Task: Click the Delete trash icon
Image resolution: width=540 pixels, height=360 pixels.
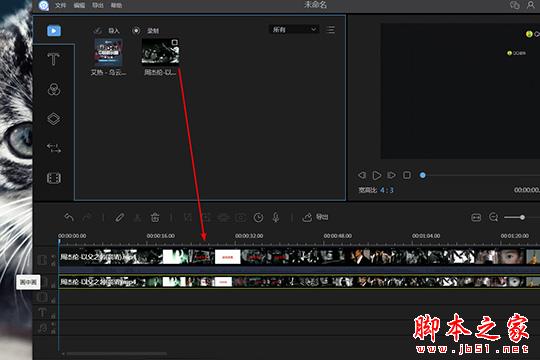Action: coord(155,217)
